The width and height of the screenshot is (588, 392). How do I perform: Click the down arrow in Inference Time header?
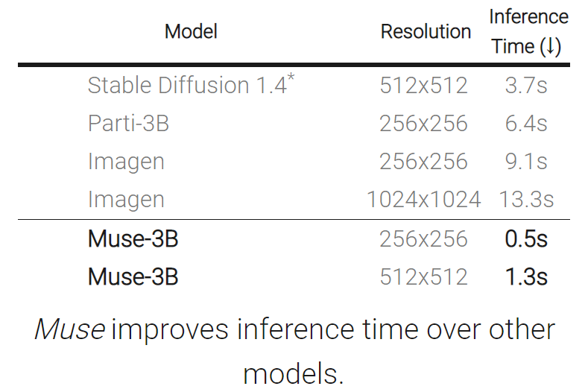click(550, 46)
